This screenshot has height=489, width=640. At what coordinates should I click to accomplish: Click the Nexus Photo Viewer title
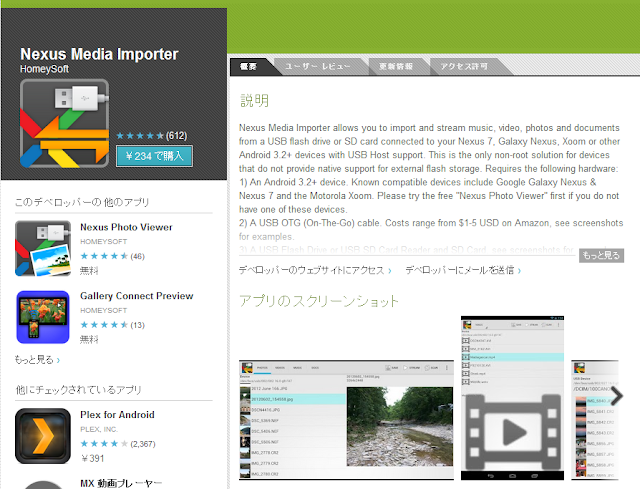(x=126, y=227)
